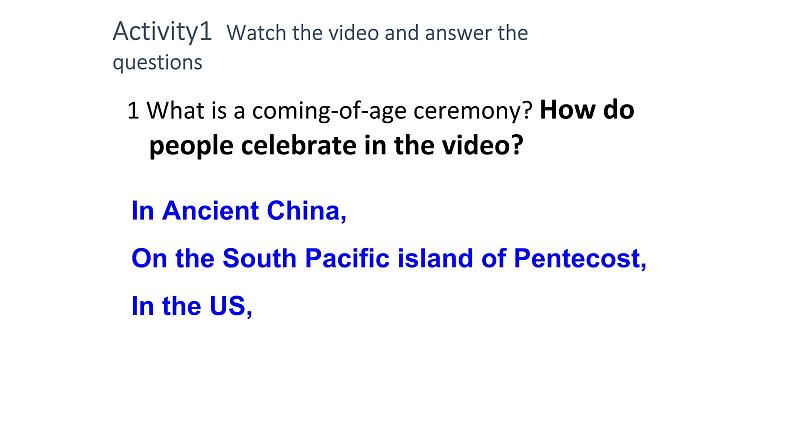794x447 pixels.
Task: Click the blue word "On" starting second answer
Action: pyautogui.click(x=148, y=259)
